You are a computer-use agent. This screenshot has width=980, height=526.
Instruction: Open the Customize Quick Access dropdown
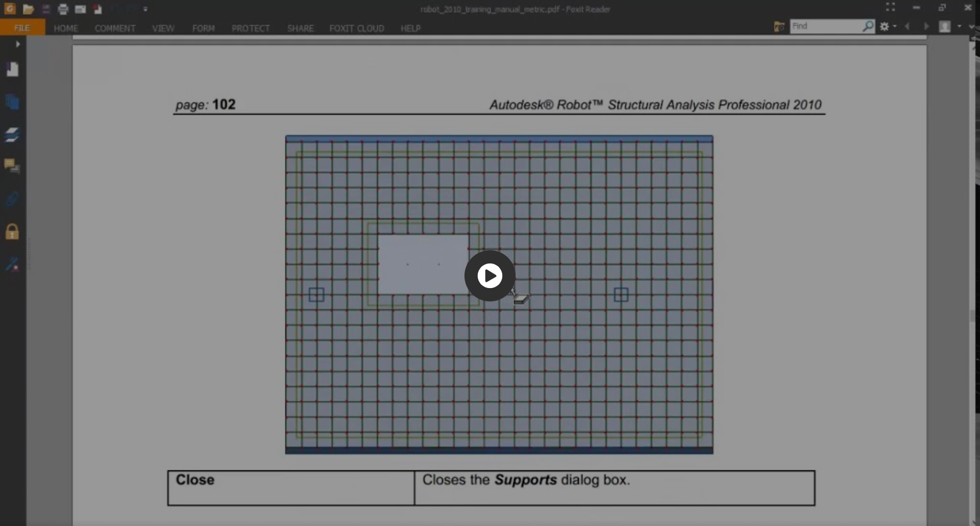145,9
